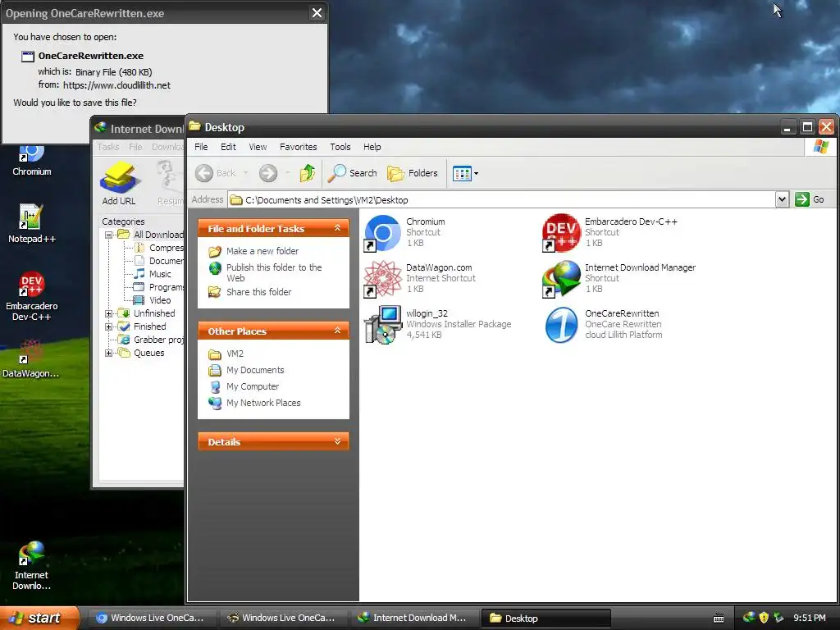Screen dimensions: 840x630
Task: Expand the Finished category in Internet Download Manager
Action: [109, 326]
